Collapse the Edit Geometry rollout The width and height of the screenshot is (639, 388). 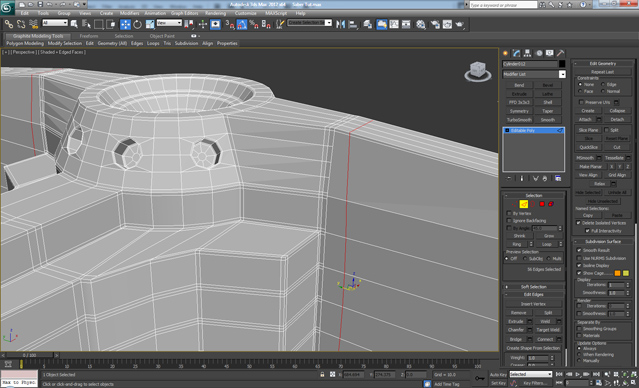(604, 64)
